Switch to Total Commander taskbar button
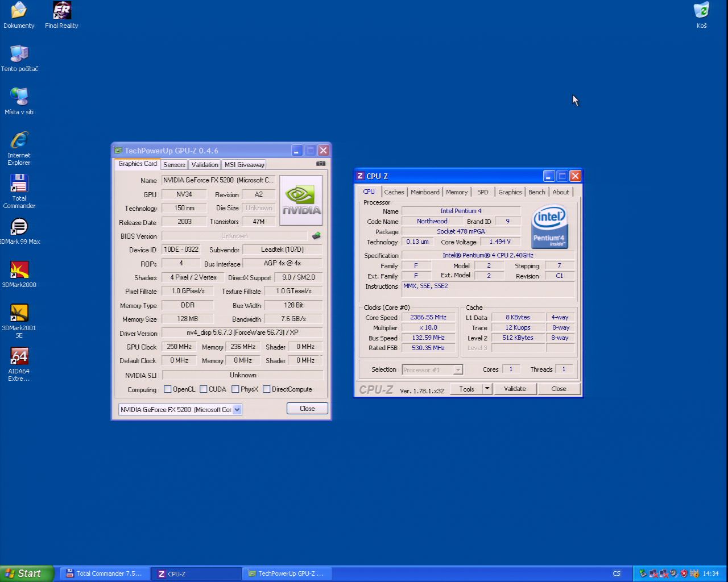The width and height of the screenshot is (728, 582). 105,573
